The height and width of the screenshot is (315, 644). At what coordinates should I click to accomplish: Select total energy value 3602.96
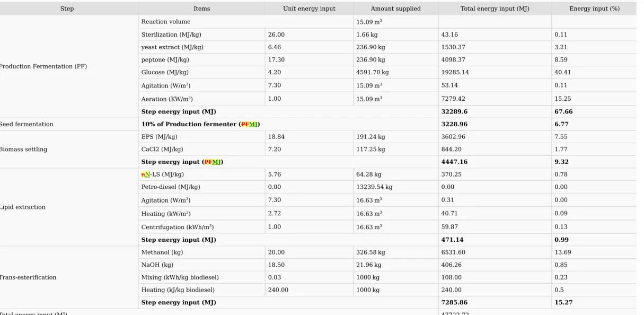pyautogui.click(x=453, y=137)
